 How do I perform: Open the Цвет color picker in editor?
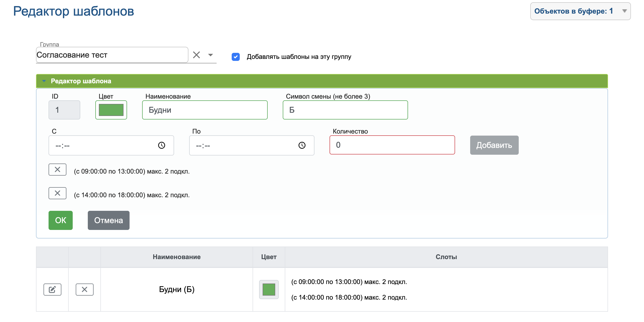[x=111, y=110]
